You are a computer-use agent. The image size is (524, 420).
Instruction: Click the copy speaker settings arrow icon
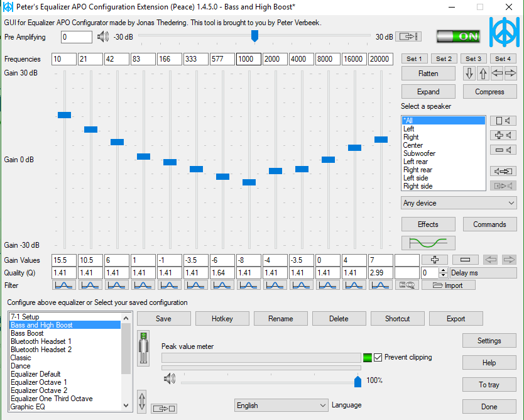(503, 171)
